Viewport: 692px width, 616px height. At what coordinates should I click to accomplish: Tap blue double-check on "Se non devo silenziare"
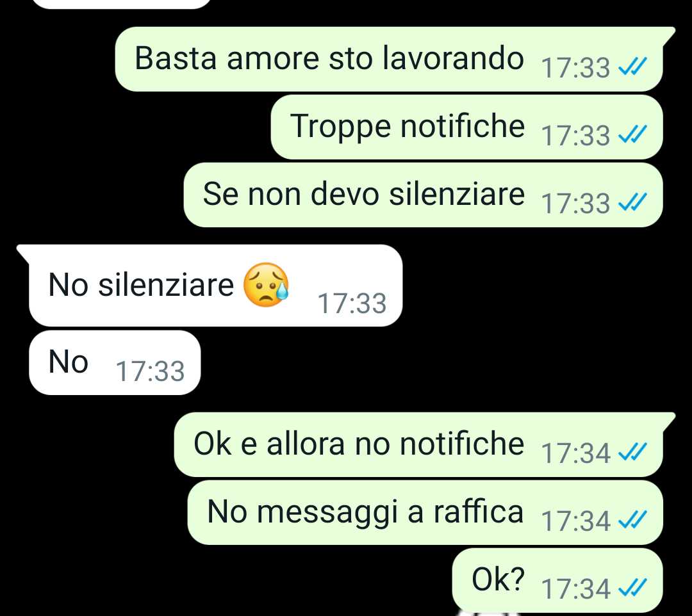tap(632, 202)
